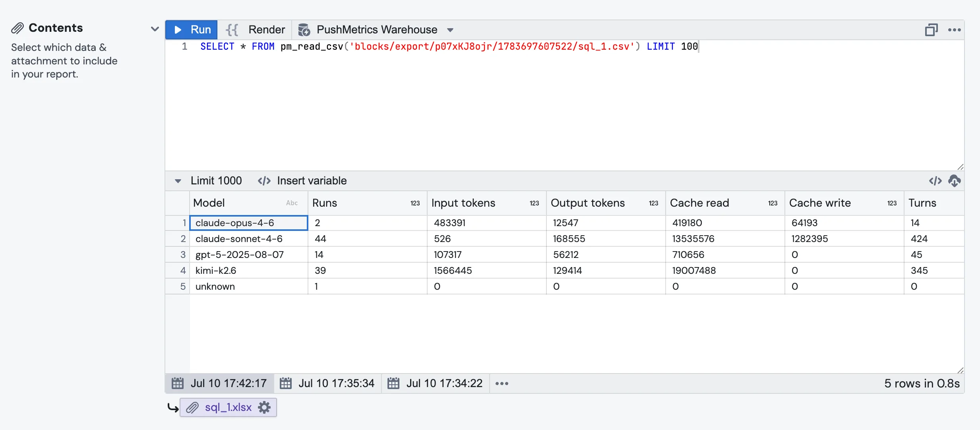
Task: Click runs value 39
Action: pos(367,271)
